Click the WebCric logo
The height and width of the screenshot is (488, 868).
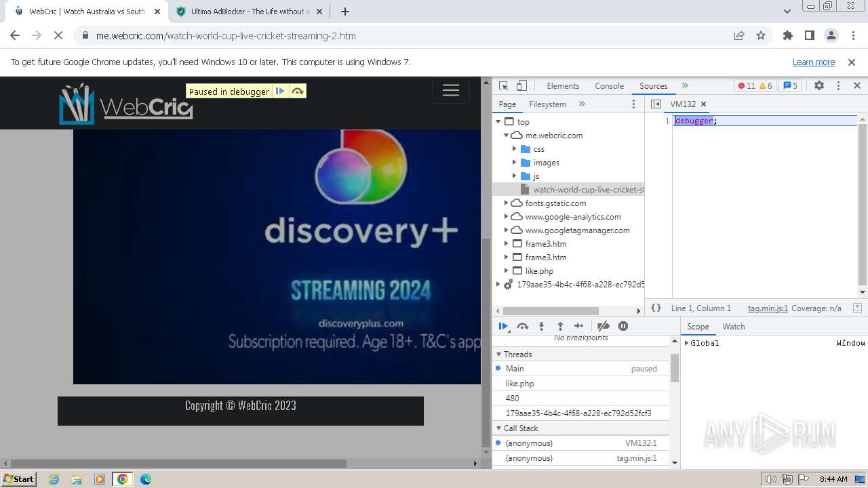tap(126, 104)
